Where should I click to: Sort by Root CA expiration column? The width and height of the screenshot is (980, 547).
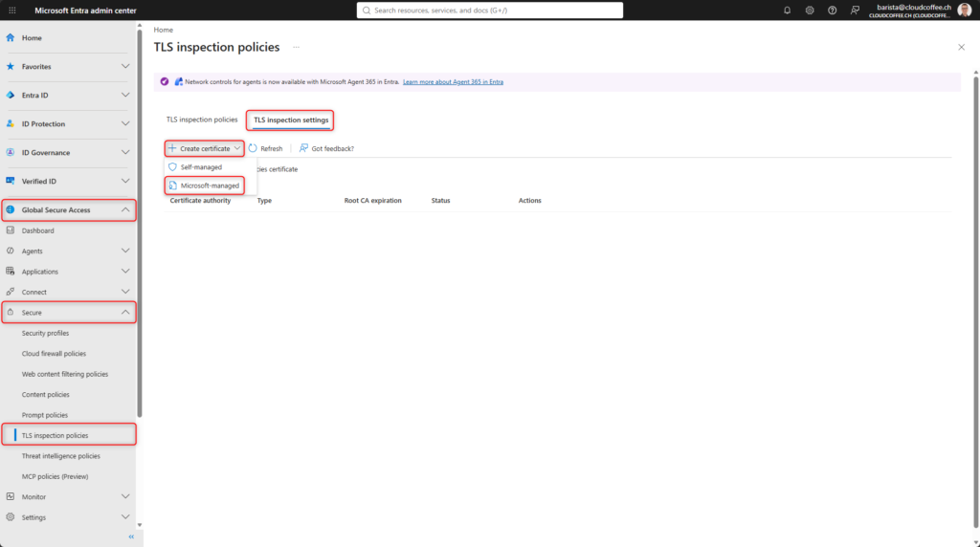point(372,201)
